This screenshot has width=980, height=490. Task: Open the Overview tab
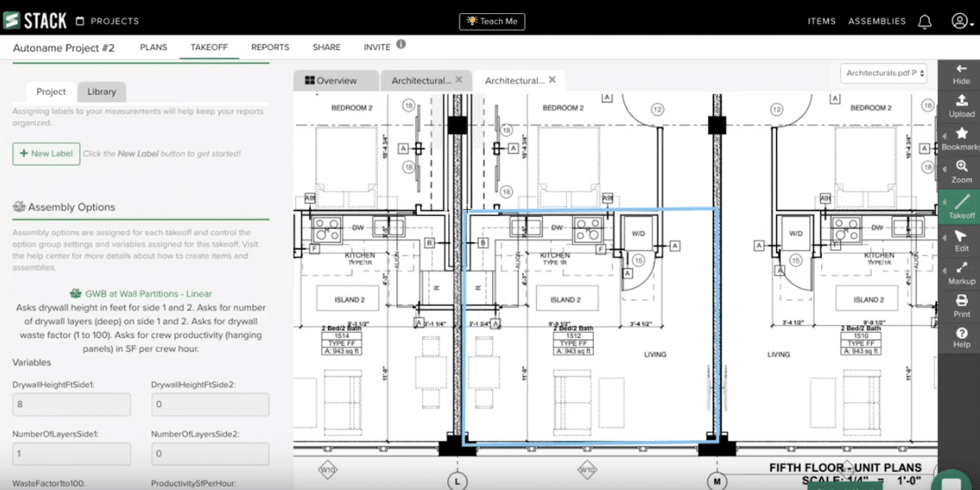[337, 81]
